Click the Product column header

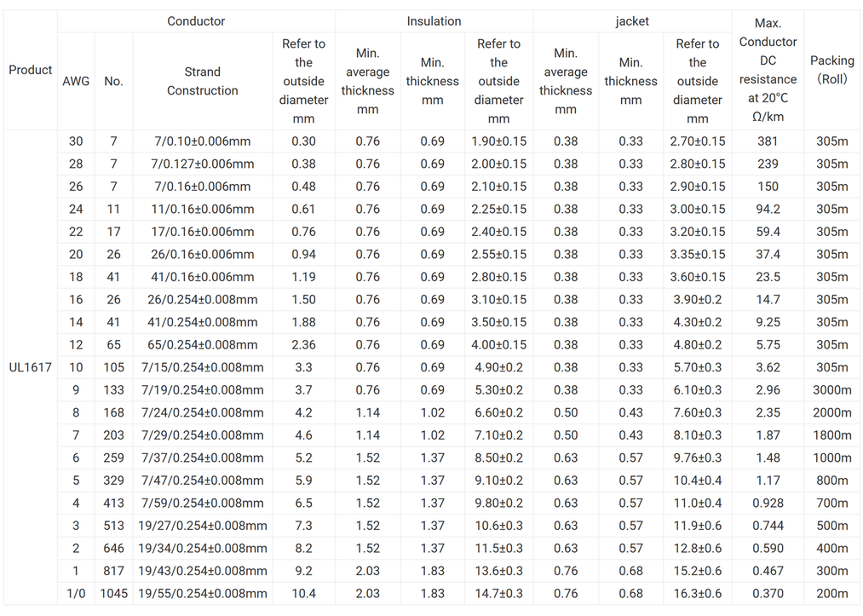(31, 70)
